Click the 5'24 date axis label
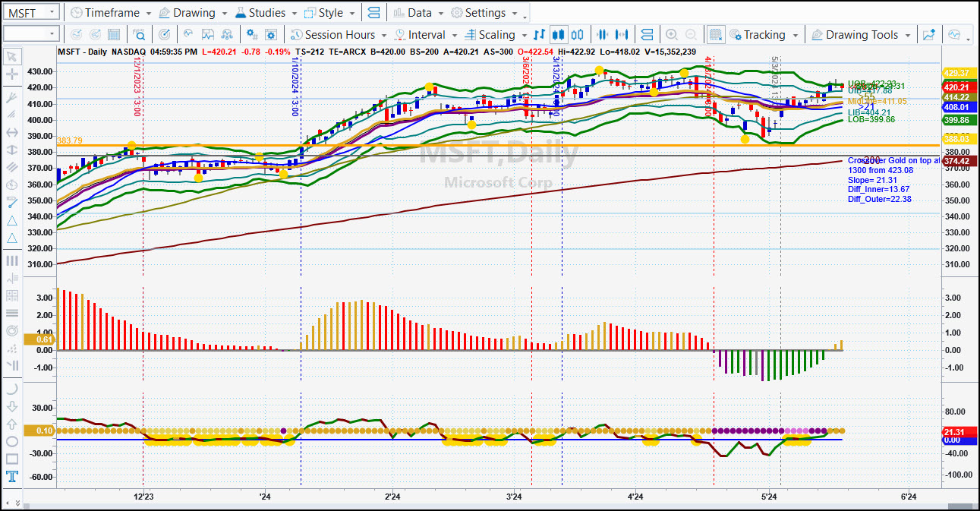The height and width of the screenshot is (511, 980). (x=769, y=497)
